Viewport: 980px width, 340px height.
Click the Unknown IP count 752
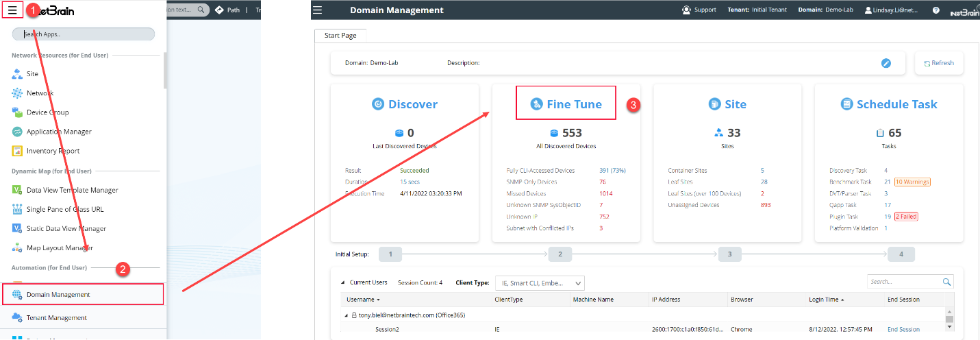(605, 217)
